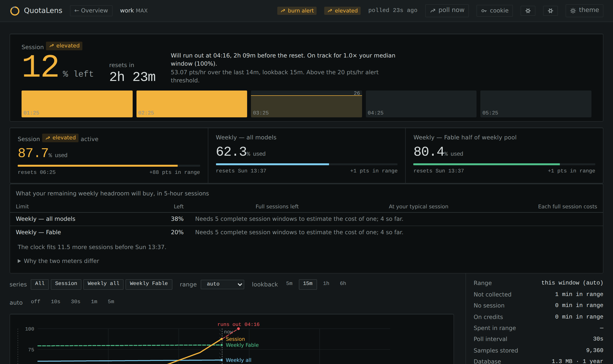Image resolution: width=613 pixels, height=364 pixels.
Task: Click the burn alert badge in header
Action: [297, 11]
